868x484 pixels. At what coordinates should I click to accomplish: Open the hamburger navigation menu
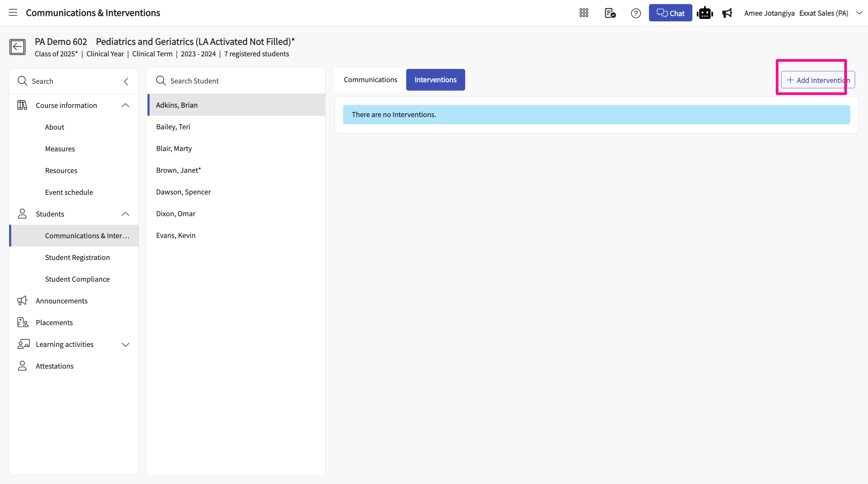coord(13,13)
